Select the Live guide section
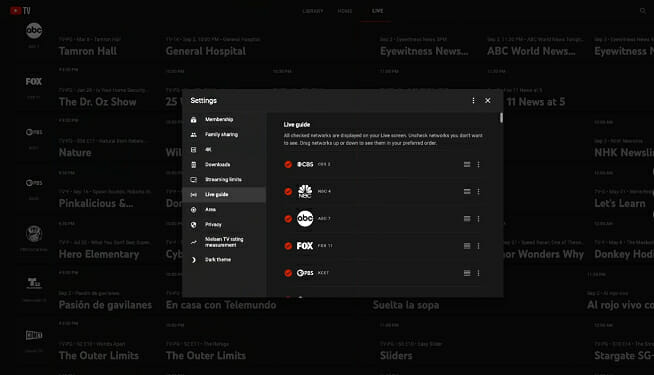The height and width of the screenshot is (375, 654). pos(224,194)
